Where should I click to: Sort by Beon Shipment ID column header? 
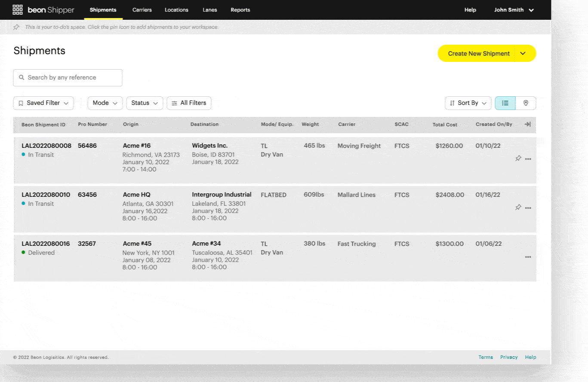pyautogui.click(x=43, y=125)
